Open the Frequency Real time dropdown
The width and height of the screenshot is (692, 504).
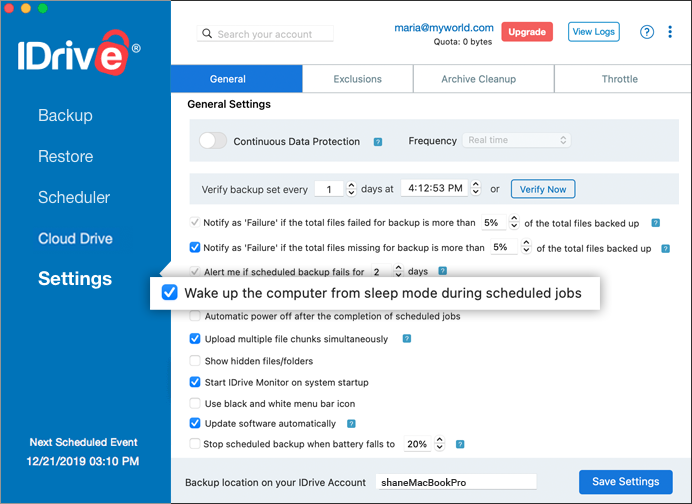coord(517,140)
